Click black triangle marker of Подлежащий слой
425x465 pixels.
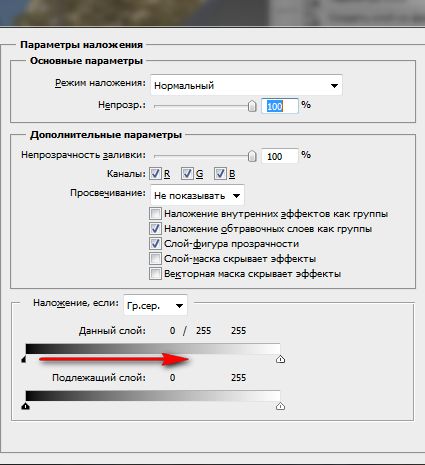(26, 406)
